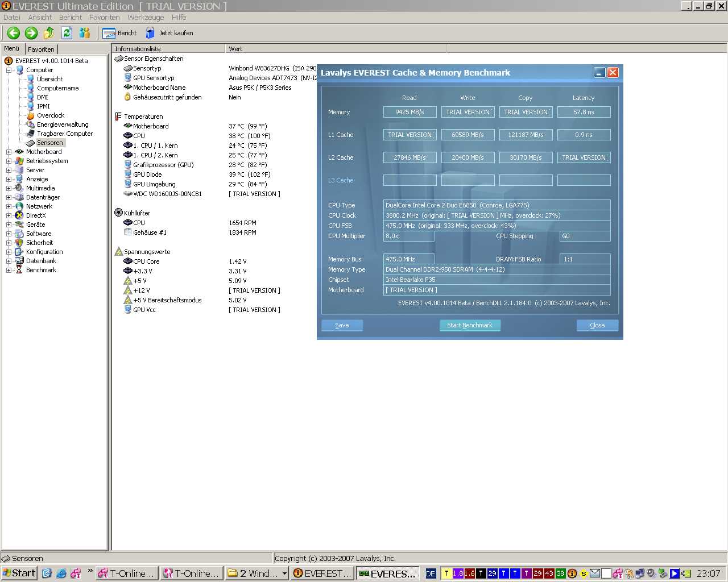Click the Wert column header

tap(336, 49)
